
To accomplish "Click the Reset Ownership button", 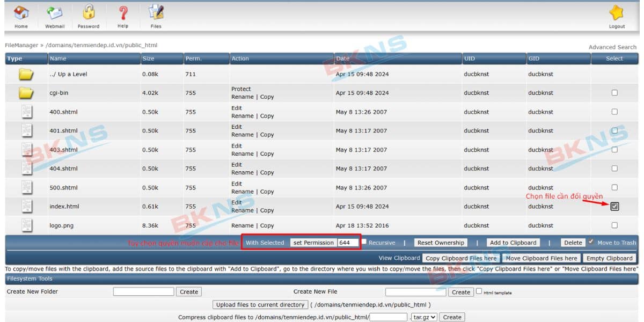I will [440, 242].
